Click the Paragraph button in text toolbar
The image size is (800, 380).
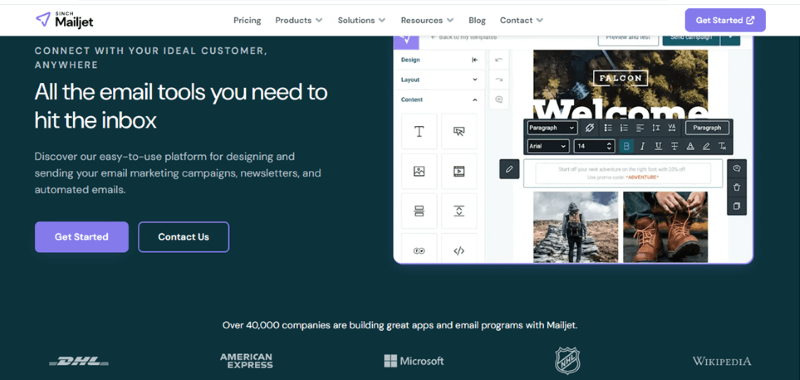707,128
